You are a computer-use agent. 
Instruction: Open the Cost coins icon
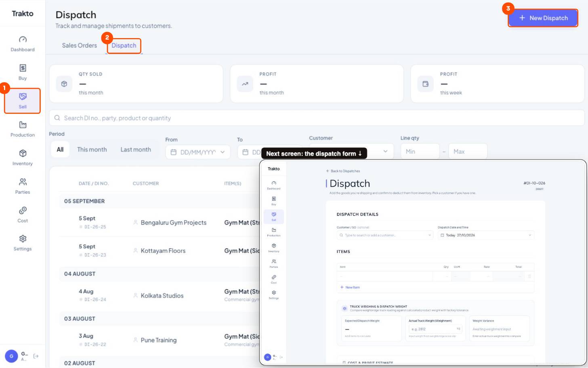[x=23, y=210]
